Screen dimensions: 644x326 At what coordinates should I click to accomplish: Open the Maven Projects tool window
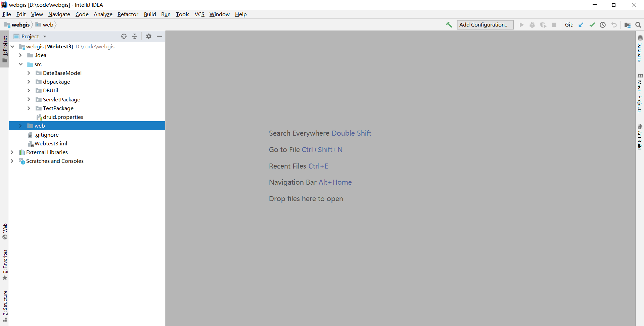tap(640, 93)
